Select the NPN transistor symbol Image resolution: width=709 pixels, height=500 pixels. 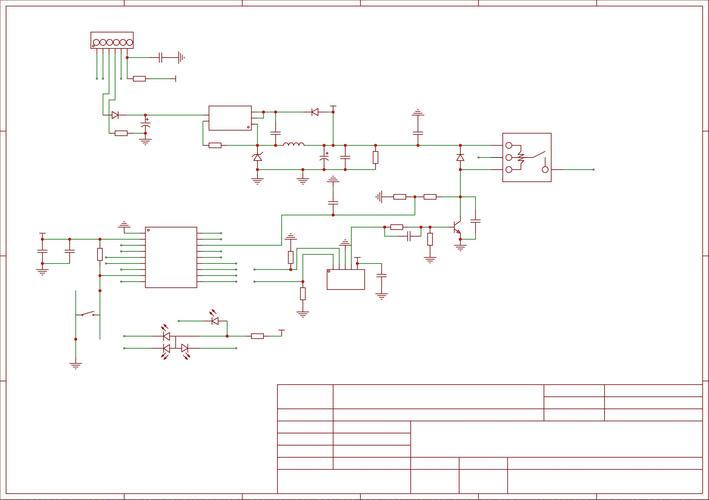click(x=457, y=230)
